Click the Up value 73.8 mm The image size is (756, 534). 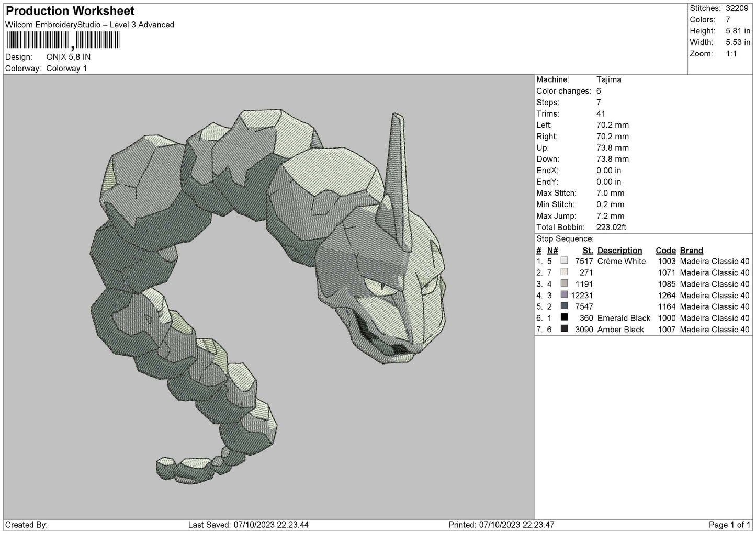[613, 148]
